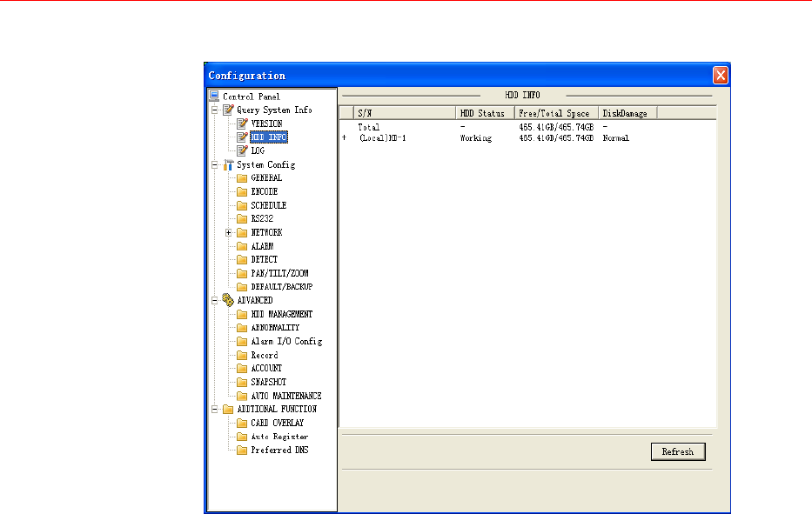Screen dimensions: 812x514
Task: Open the ALARM settings entry
Action: [x=262, y=246]
